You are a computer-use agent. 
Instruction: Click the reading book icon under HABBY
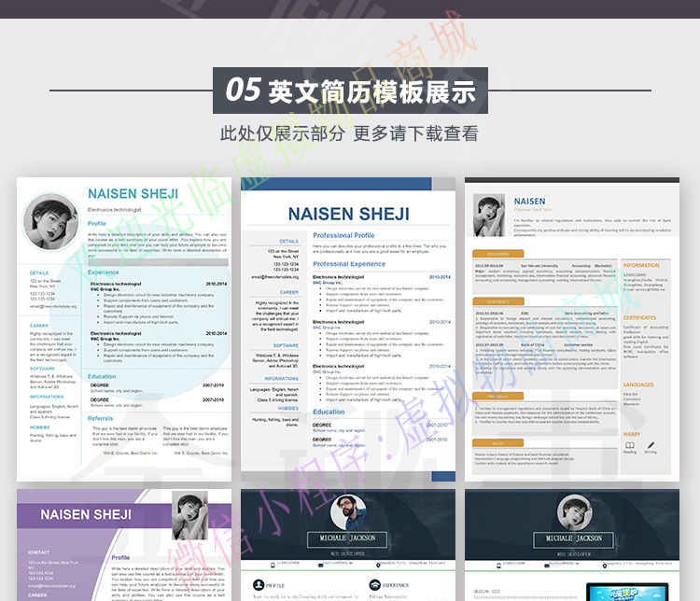[630, 445]
